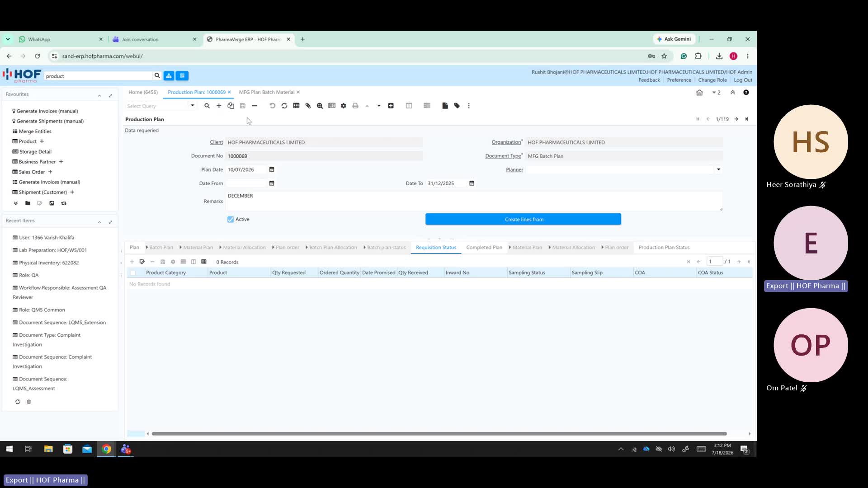Collapse the Recent Items panel
The width and height of the screenshot is (868, 488).
tap(99, 222)
